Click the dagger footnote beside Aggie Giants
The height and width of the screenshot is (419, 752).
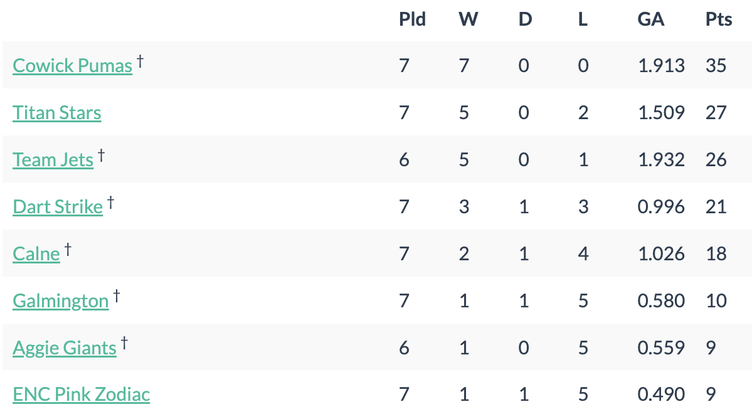(x=124, y=343)
